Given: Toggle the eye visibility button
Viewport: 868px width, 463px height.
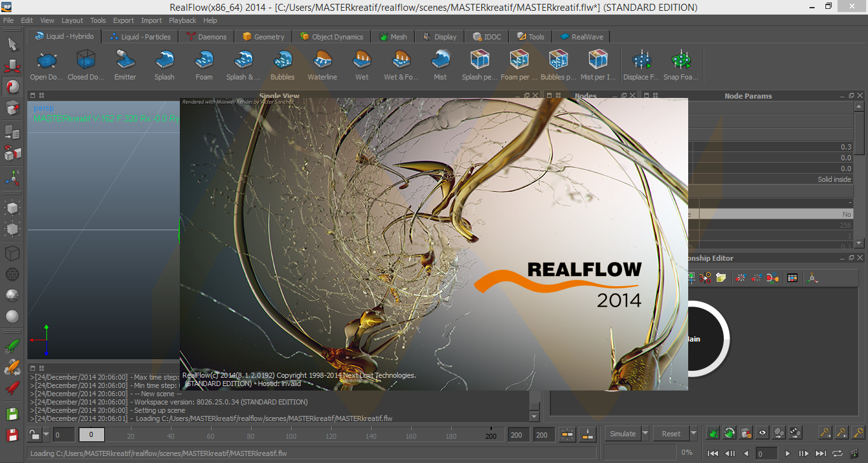Looking at the screenshot, I should [x=762, y=434].
